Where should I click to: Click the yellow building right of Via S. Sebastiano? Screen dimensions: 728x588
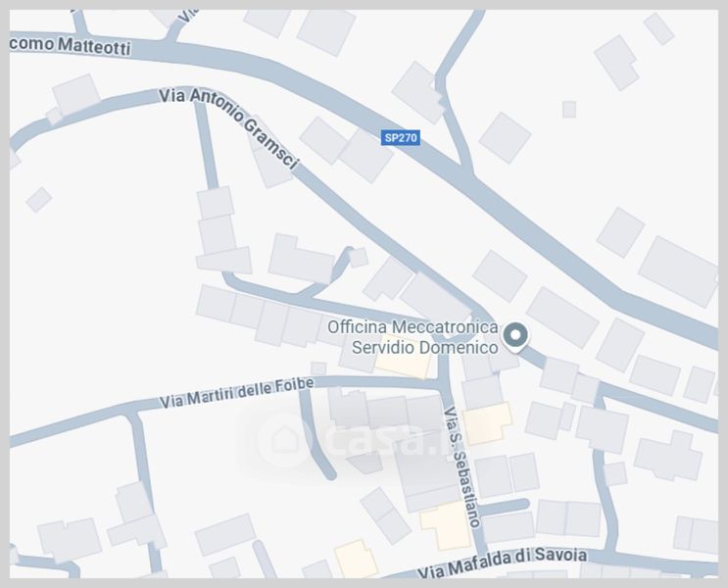click(487, 423)
